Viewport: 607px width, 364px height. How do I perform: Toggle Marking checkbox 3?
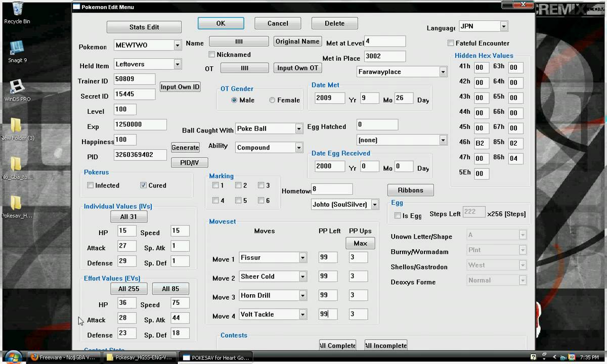click(261, 185)
